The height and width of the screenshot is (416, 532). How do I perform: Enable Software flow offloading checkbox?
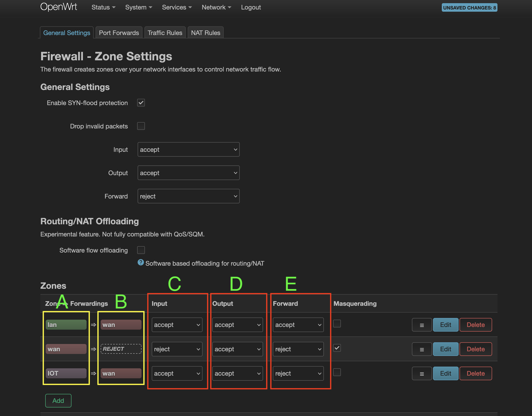(141, 250)
